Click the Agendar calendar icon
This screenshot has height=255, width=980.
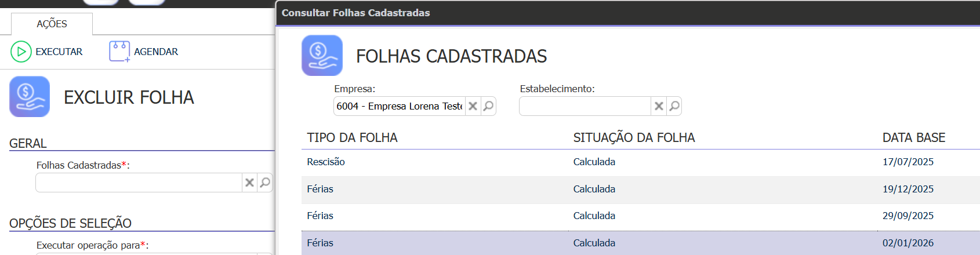119,52
